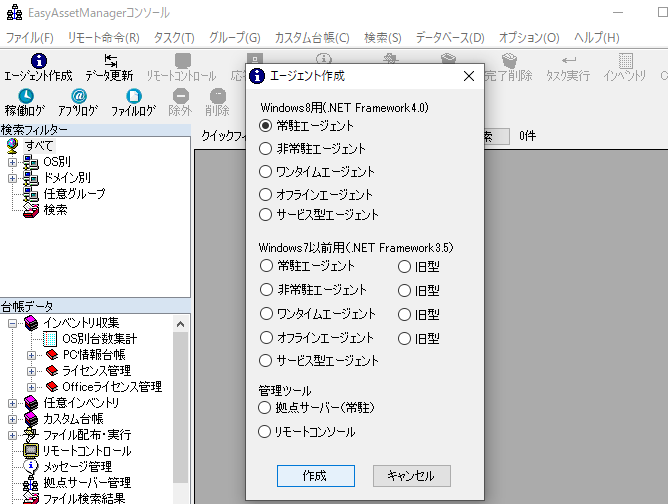Select Windows7 非常駐エージェント radio button
The width and height of the screenshot is (668, 504).
click(266, 290)
